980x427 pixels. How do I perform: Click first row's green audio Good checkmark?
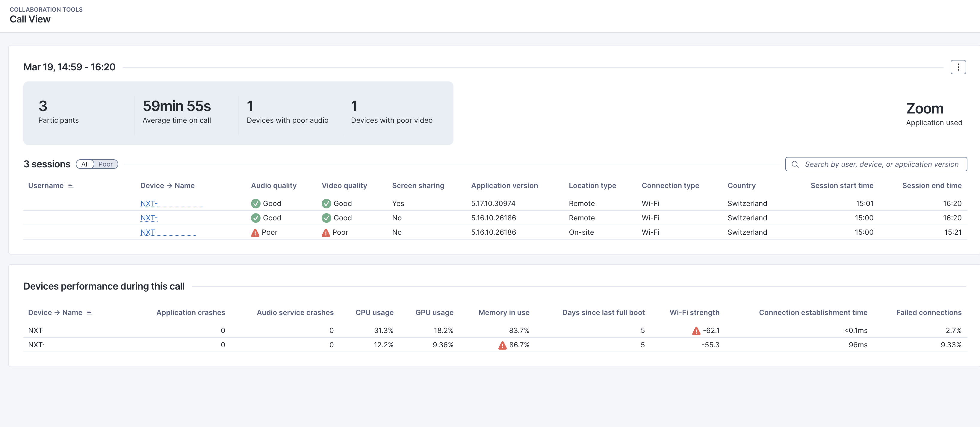(x=256, y=203)
